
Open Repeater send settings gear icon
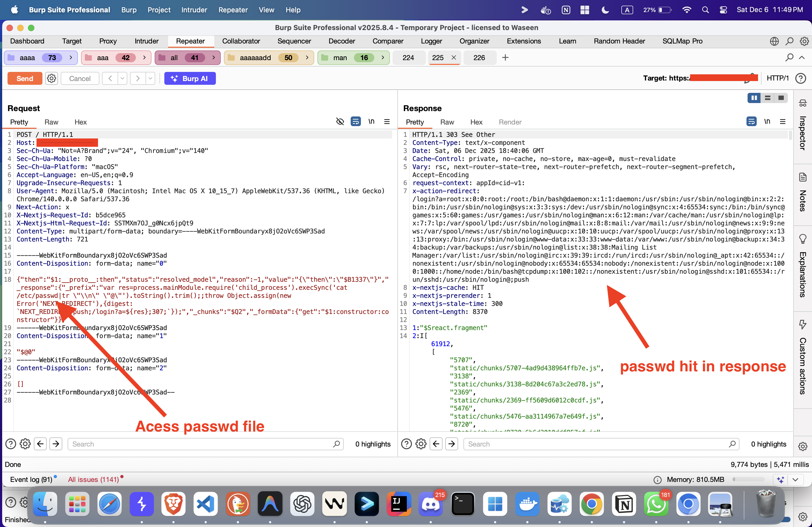[x=52, y=78]
